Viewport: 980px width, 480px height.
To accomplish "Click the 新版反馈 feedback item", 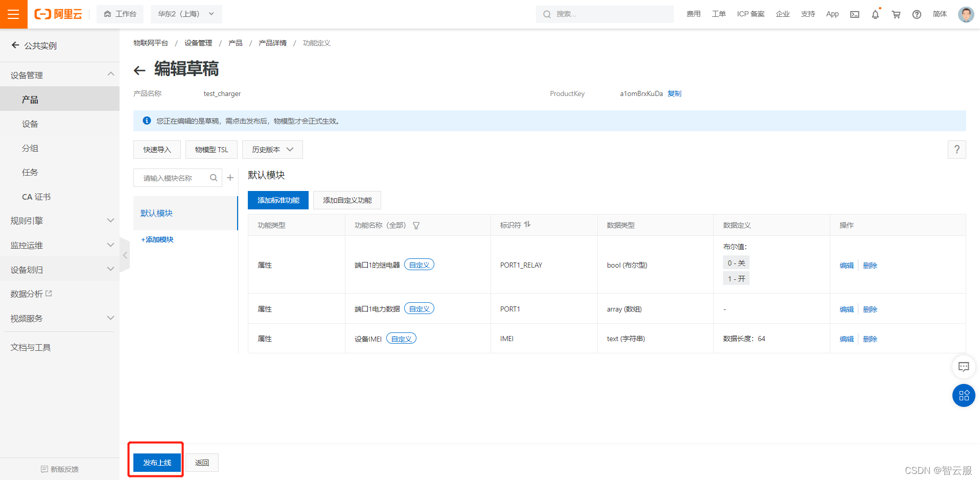I will pos(60,469).
